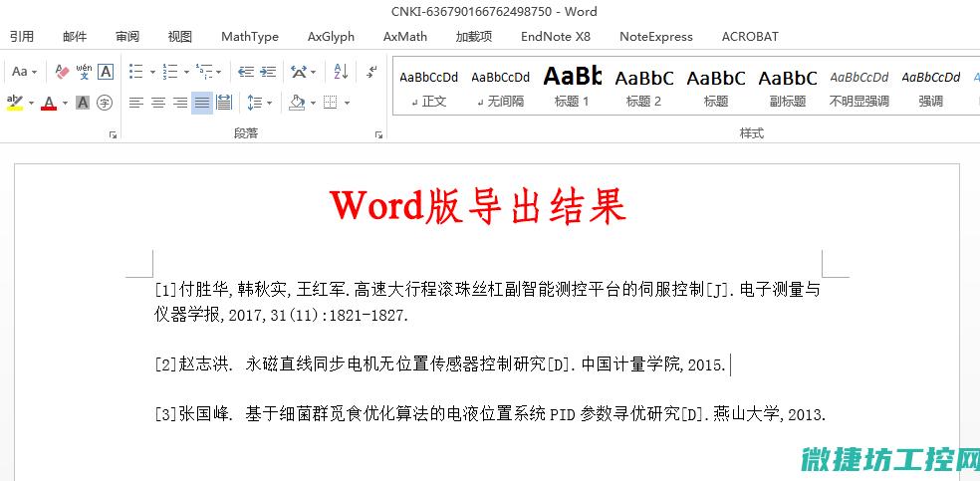Click reference [1] text 付胜华
The image size is (980, 481).
[206, 290]
